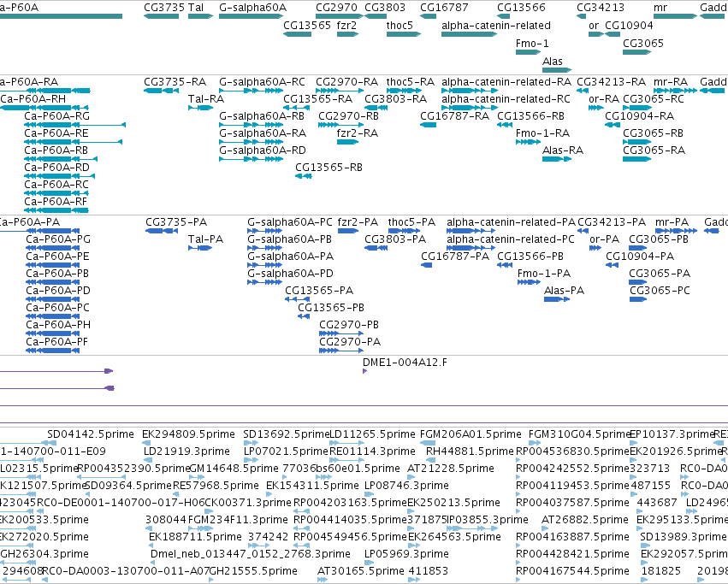Image resolution: width=728 pixels, height=584 pixels.
Task: Select the CG13565-RB transcript
Action: (x=304, y=176)
